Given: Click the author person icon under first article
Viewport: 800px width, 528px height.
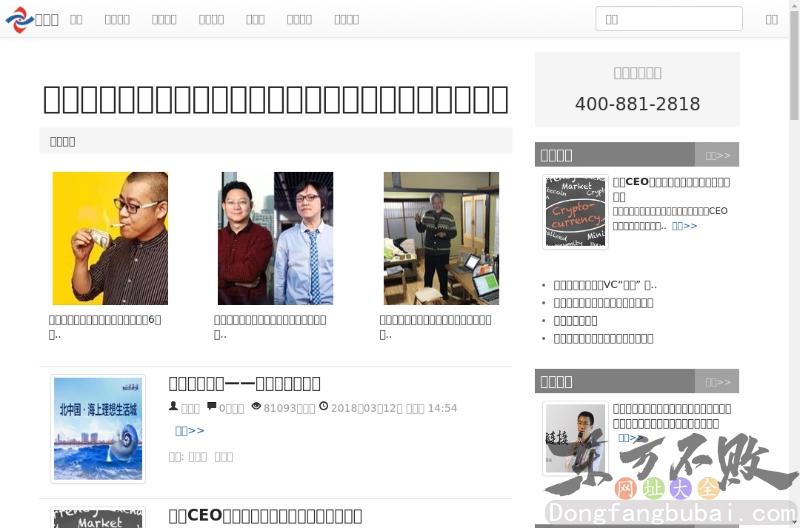Looking at the screenshot, I should pos(173,407).
